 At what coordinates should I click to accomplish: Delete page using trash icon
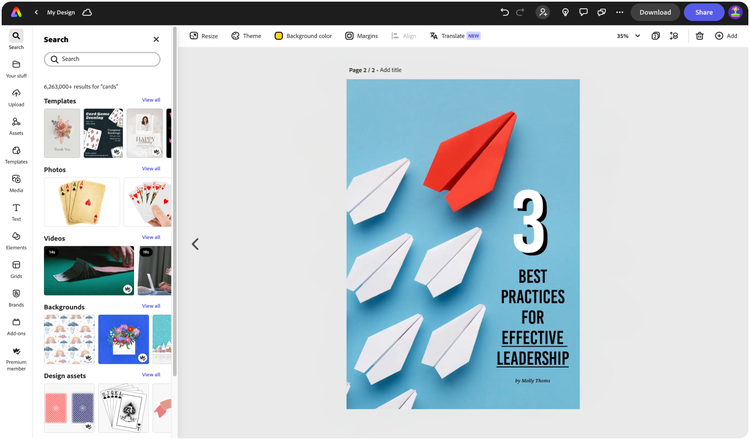pos(699,36)
